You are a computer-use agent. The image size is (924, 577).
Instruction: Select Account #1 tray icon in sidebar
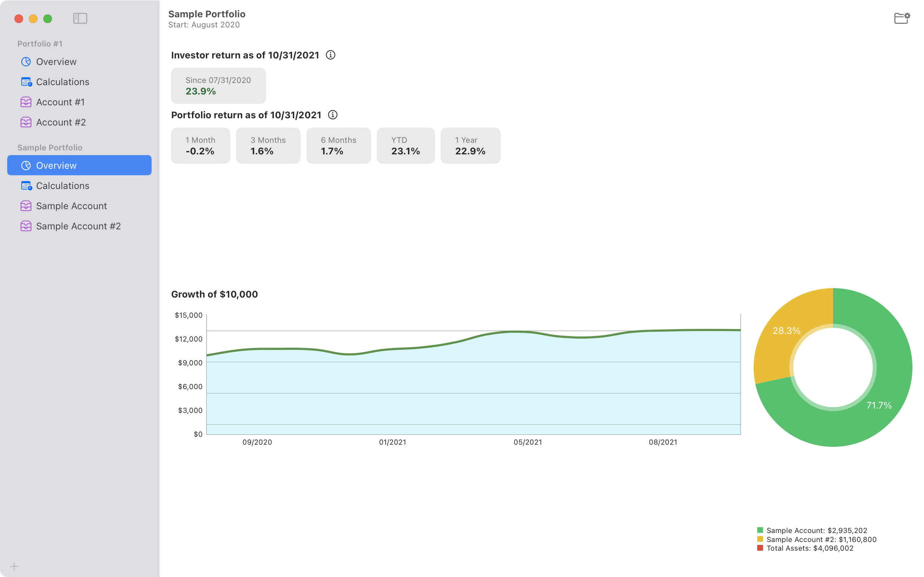pyautogui.click(x=26, y=102)
